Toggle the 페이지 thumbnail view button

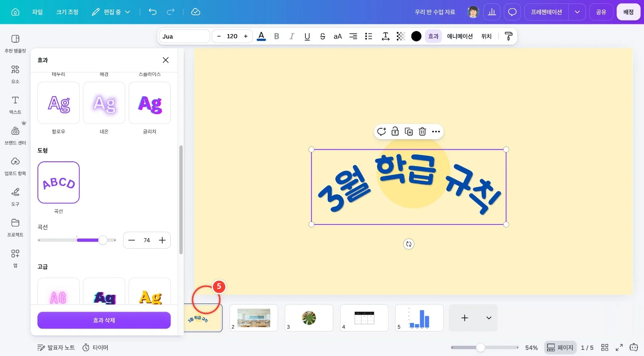560,348
